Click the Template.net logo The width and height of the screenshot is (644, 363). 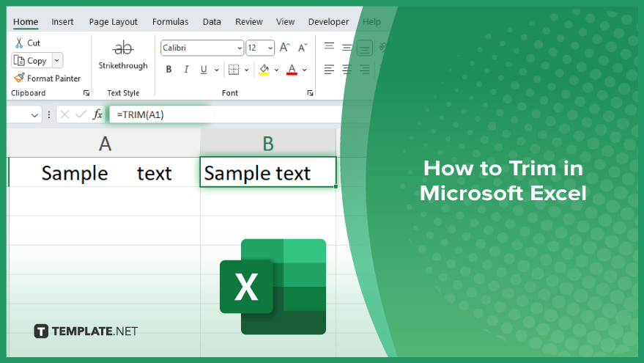[x=86, y=331]
